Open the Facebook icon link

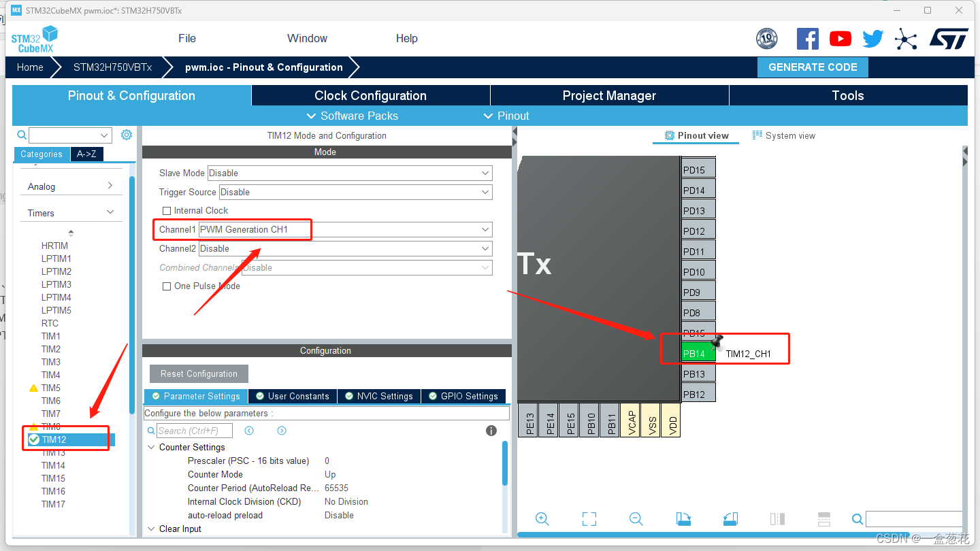808,39
